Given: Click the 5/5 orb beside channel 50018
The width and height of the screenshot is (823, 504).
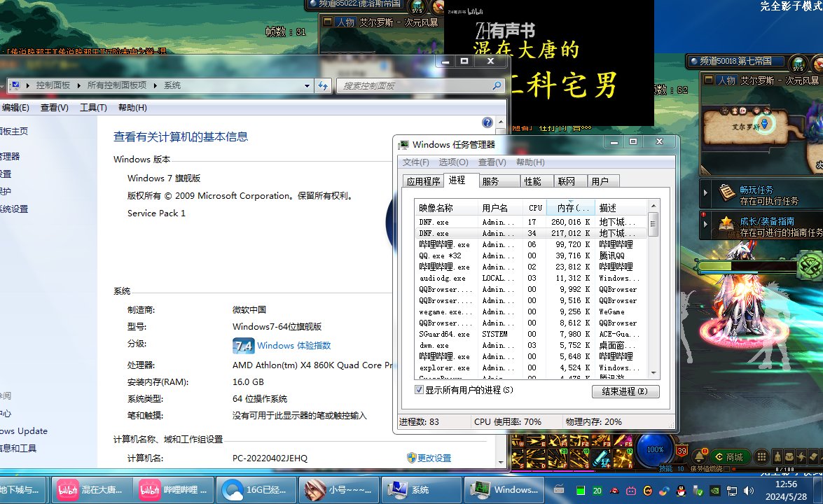Looking at the screenshot, I should [798, 64].
